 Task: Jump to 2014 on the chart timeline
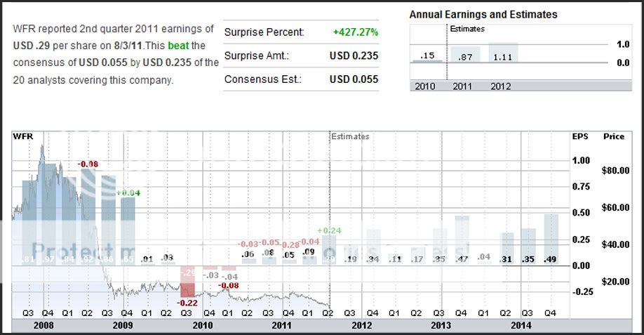click(x=520, y=327)
